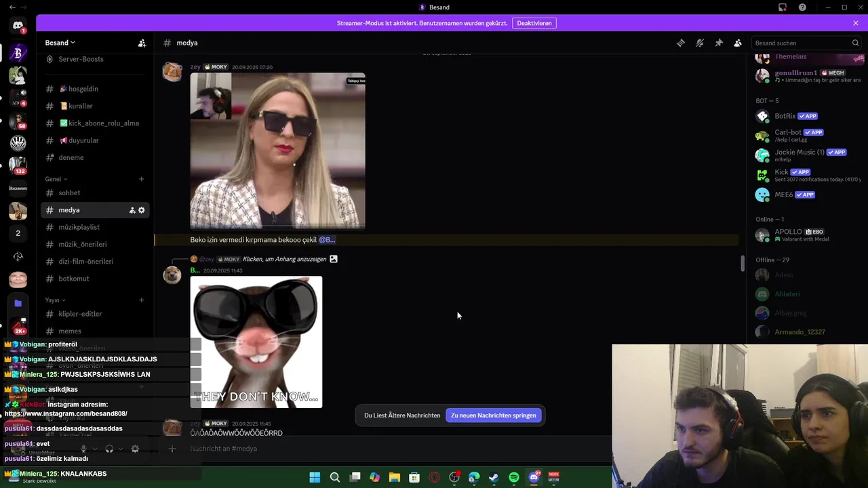Add channel to Yayın category plus
868x488 pixels.
(142, 300)
